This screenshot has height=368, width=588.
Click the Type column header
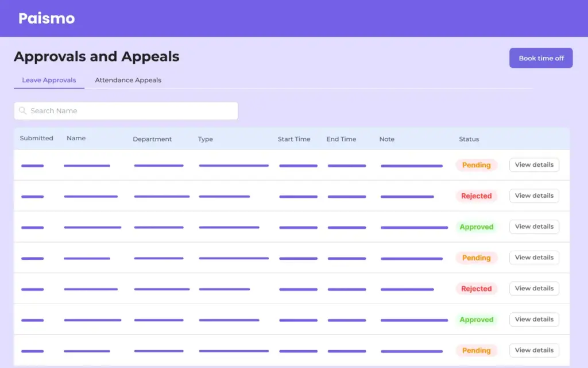pos(205,139)
